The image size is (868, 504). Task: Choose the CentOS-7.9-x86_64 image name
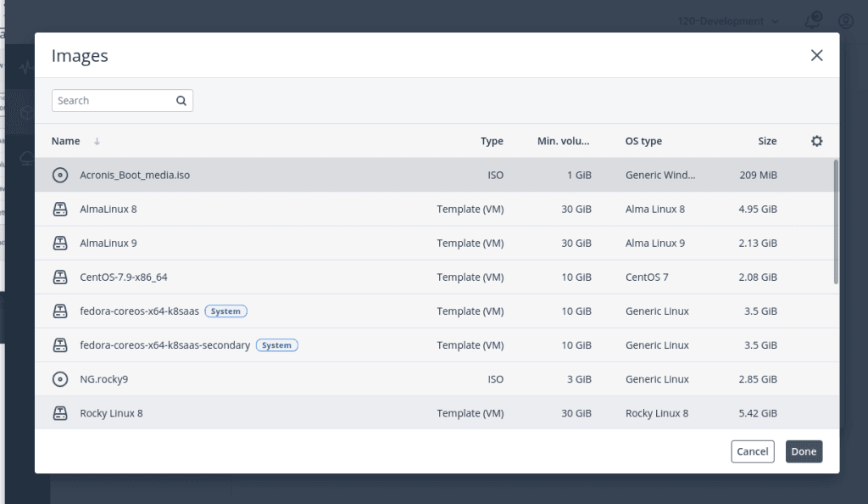click(124, 277)
